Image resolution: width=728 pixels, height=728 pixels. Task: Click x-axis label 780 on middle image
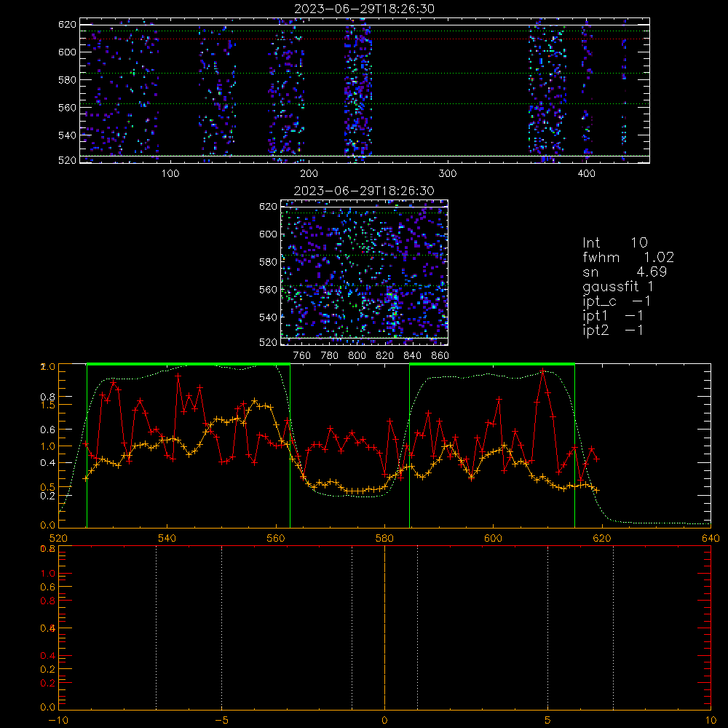(330, 356)
